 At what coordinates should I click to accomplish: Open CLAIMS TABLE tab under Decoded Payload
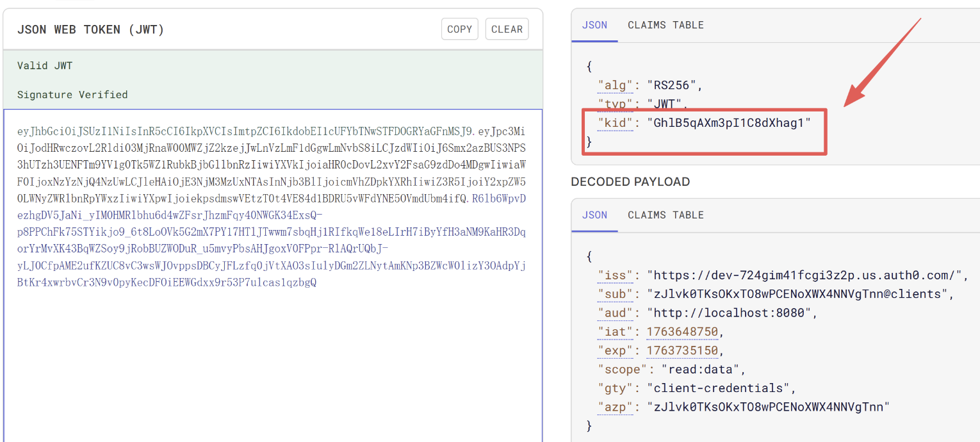pos(666,215)
